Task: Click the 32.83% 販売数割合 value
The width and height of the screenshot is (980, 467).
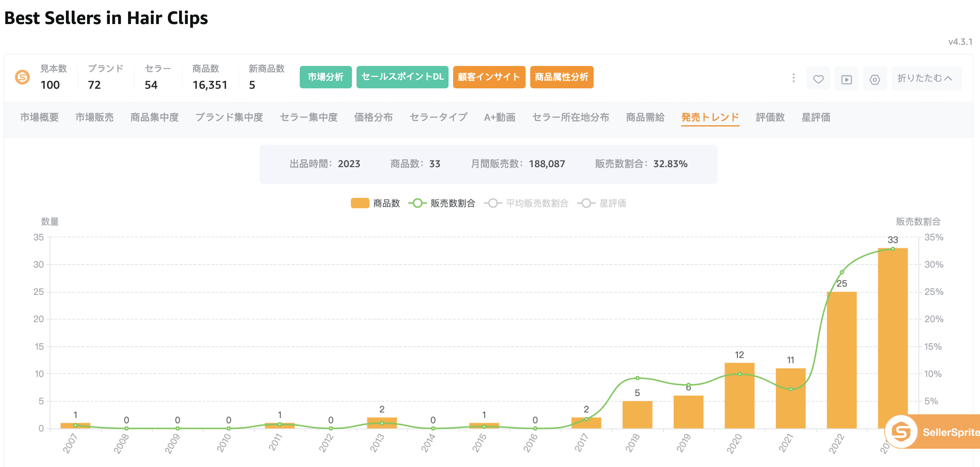Action: [670, 164]
